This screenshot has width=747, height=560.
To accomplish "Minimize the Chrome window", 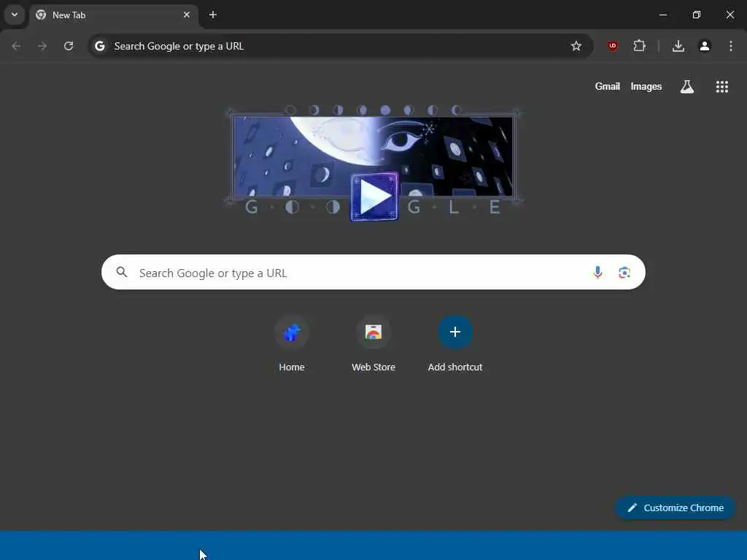I will click(662, 15).
